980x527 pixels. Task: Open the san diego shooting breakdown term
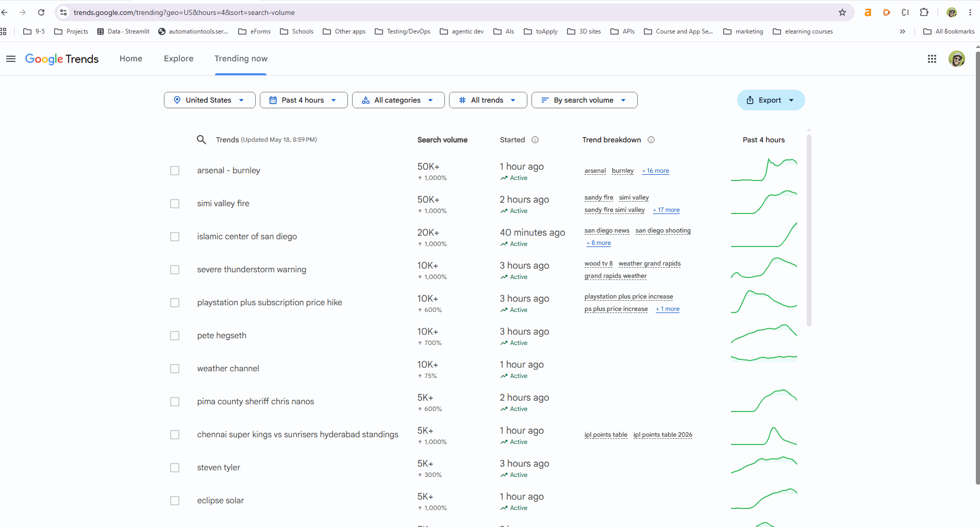(x=663, y=230)
